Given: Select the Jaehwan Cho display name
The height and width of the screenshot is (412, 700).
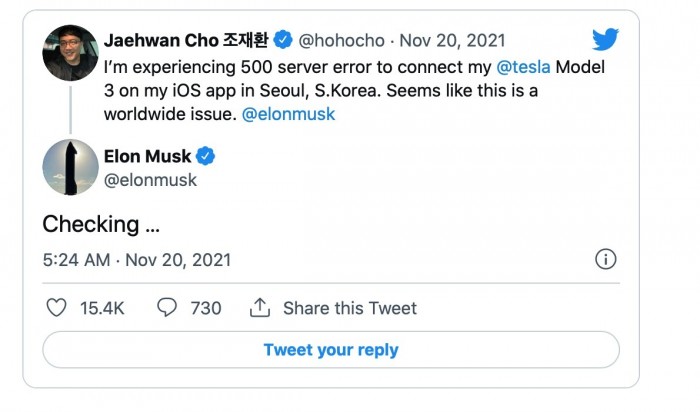Looking at the screenshot, I should [x=185, y=41].
